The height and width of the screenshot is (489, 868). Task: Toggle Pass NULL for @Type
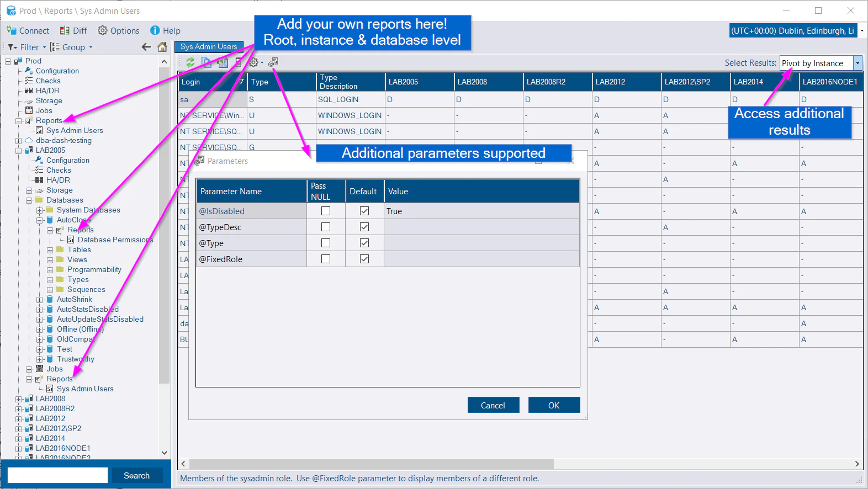coord(326,243)
